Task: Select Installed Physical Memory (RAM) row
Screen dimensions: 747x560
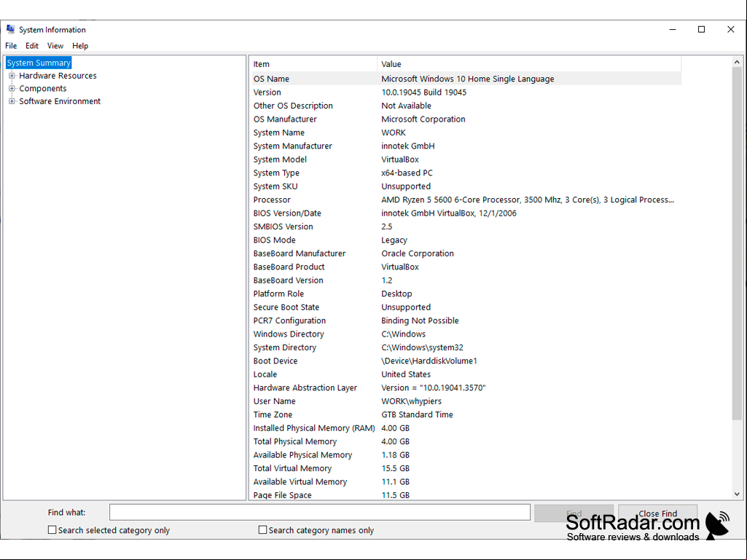Action: coord(467,428)
